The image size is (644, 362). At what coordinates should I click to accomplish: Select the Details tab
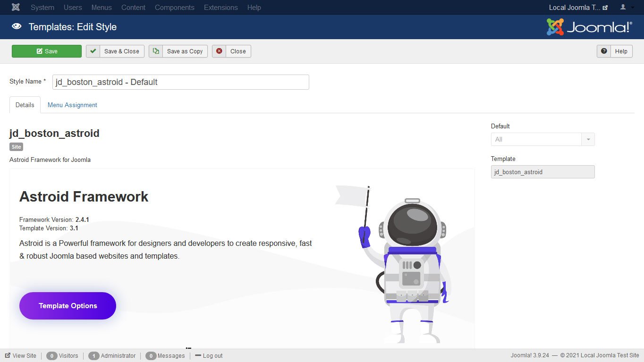pyautogui.click(x=25, y=105)
